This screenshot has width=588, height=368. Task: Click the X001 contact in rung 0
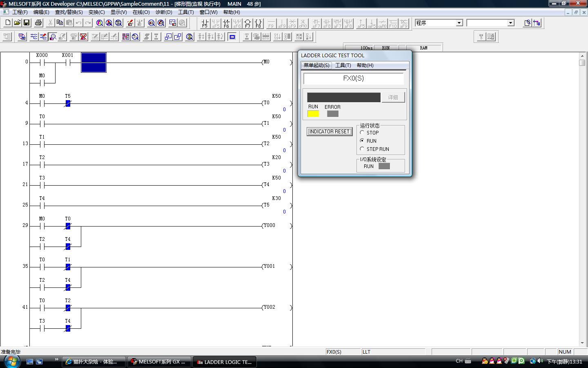coord(68,63)
